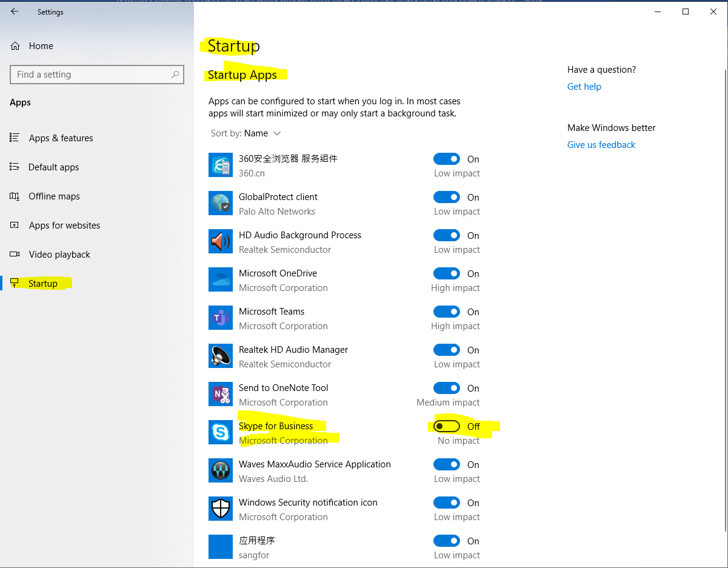Click the Microsoft Teams icon
The image size is (728, 568).
[221, 318]
